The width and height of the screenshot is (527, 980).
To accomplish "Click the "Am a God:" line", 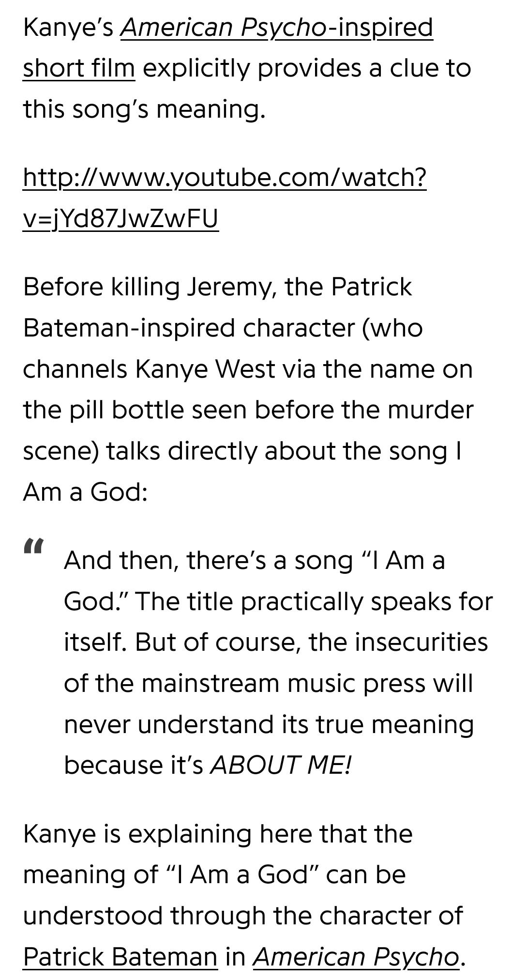I will coord(85,492).
